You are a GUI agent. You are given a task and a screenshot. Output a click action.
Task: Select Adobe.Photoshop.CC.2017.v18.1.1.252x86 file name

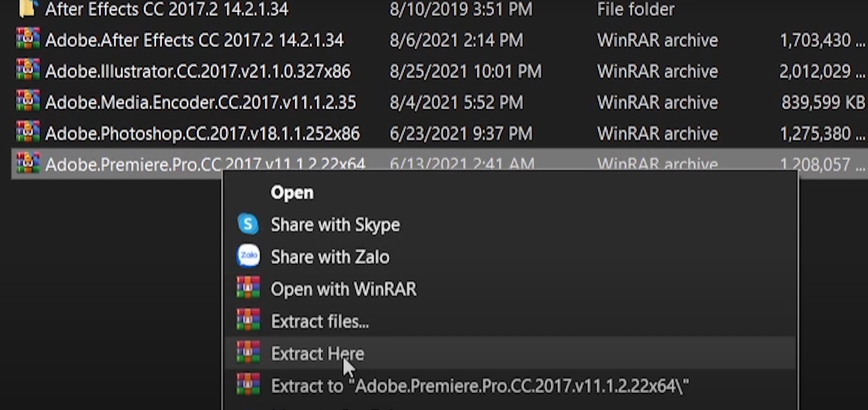coord(203,133)
